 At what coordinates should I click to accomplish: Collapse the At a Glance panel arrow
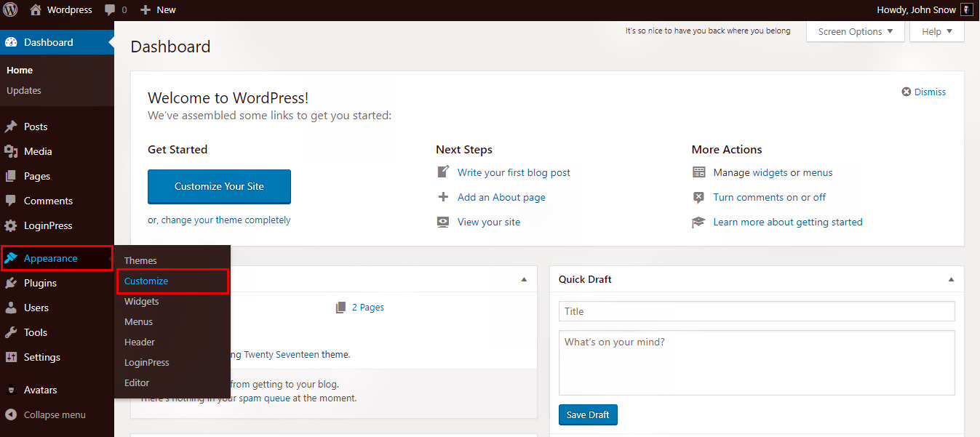[x=524, y=279]
